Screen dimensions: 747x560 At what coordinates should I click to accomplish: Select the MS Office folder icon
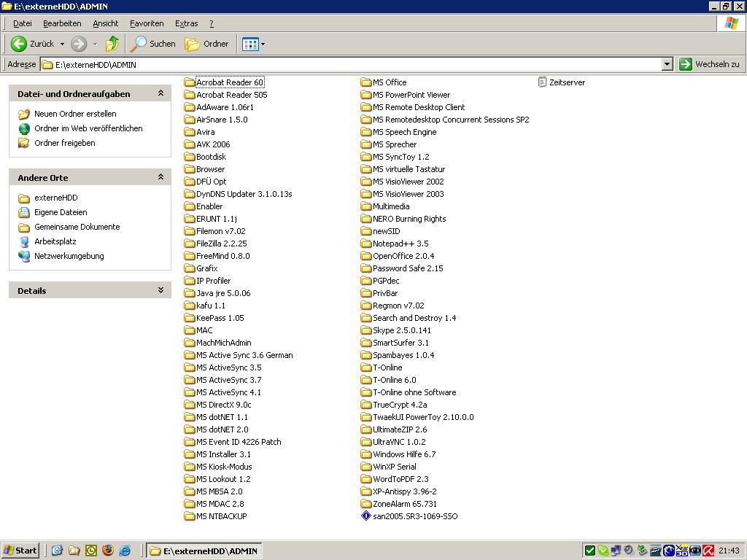[366, 82]
